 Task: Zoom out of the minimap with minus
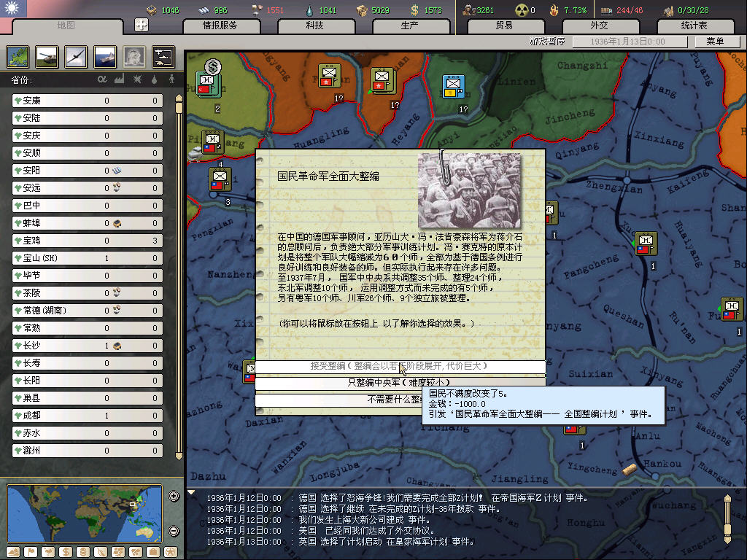point(174,531)
